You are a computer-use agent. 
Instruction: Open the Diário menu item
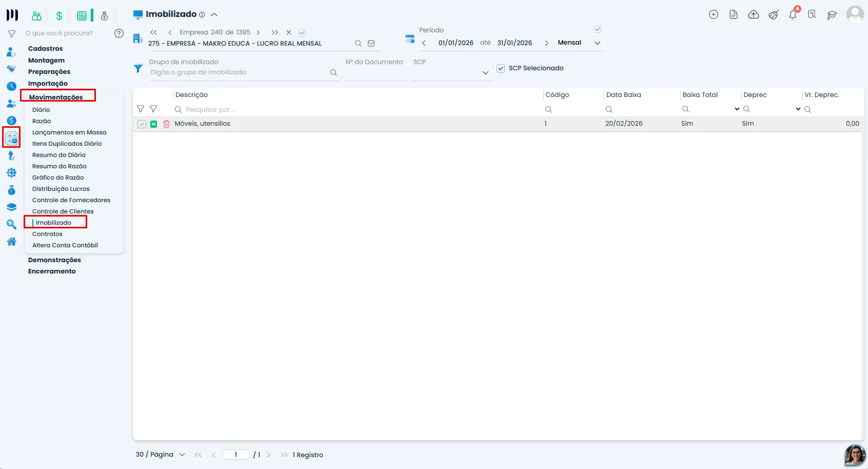[41, 110]
